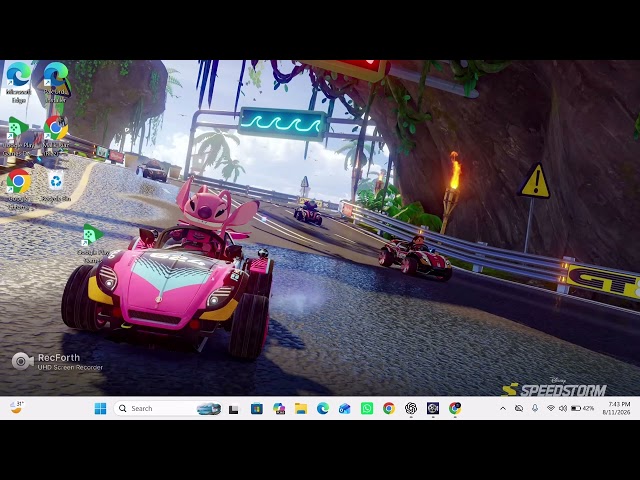Open the weather widget showing 31°
This screenshot has height=480, width=640.
[x=16, y=407]
